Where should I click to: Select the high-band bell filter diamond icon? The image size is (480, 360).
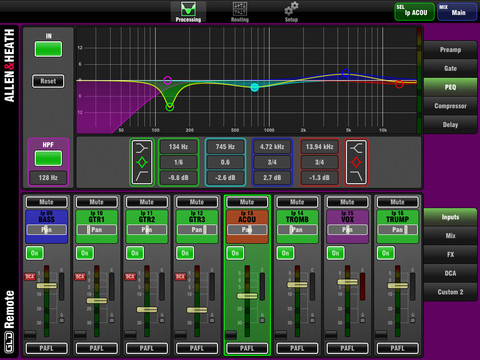point(356,163)
